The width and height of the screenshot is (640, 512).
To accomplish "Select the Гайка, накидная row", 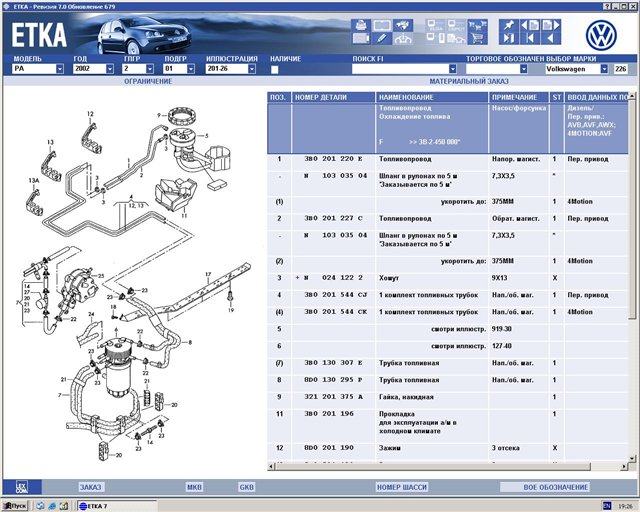I will [447, 397].
